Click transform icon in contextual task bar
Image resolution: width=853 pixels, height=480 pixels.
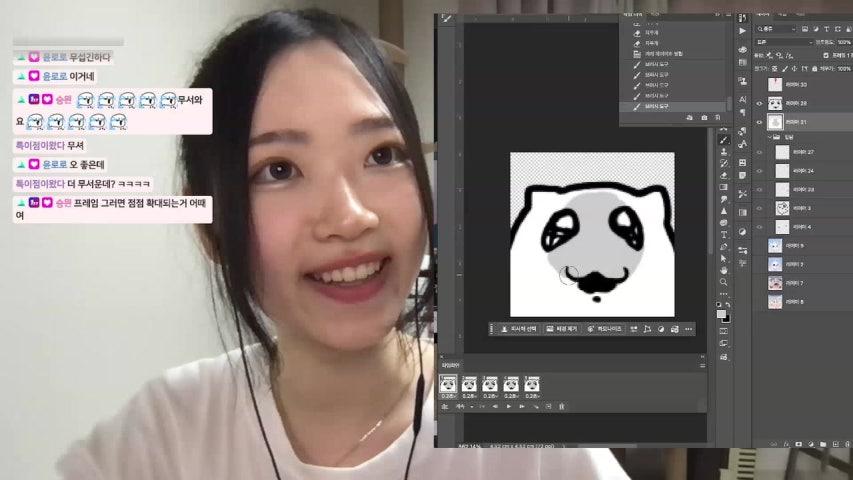[647, 329]
